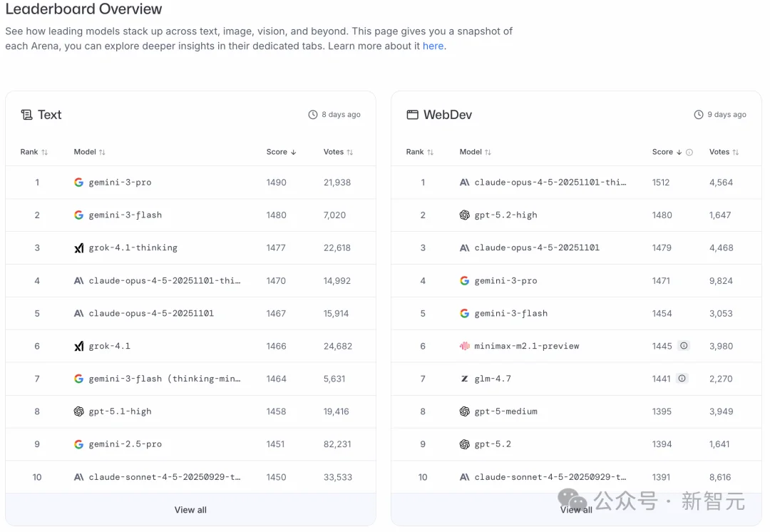Screen dimensions: 770x532
Task: Click the xAI icon next to grok-4.1-thinking
Action: (78, 248)
